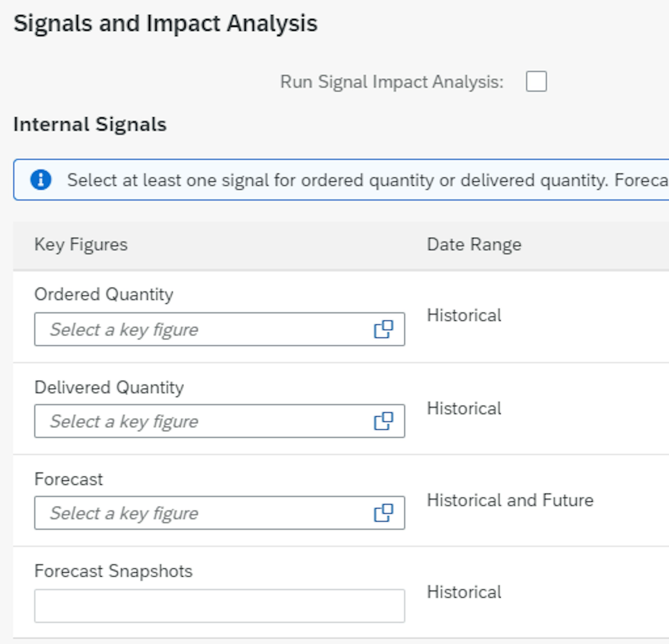Viewport: 669px width, 644px height.
Task: Click the Internal Signals section heading
Action: pyautogui.click(x=90, y=124)
